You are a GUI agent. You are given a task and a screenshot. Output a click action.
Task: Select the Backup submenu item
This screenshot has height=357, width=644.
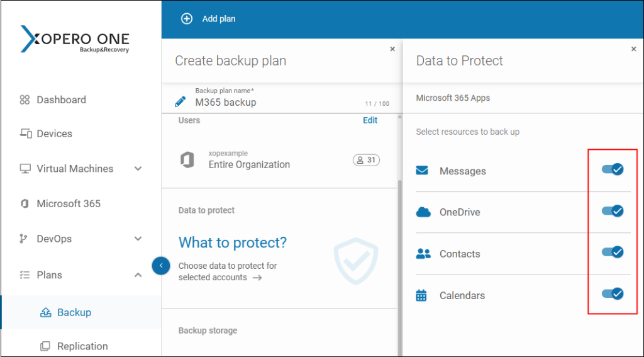click(x=74, y=312)
